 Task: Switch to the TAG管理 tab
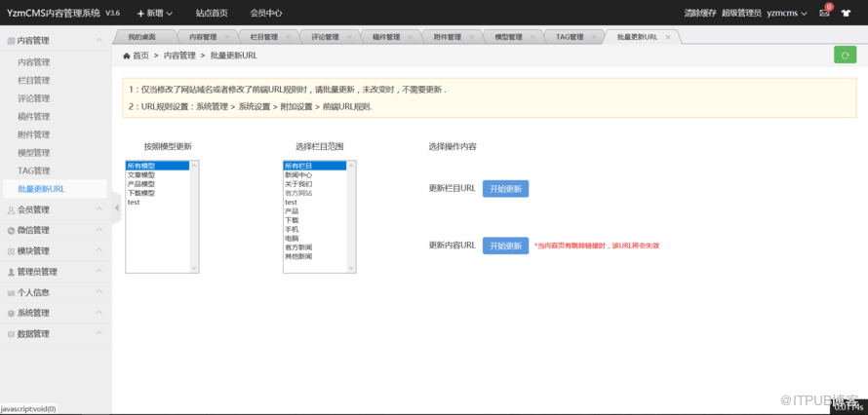tap(571, 37)
